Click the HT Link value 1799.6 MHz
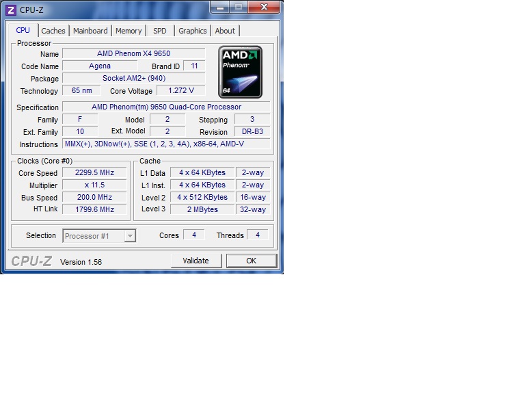This screenshot has width=525, height=420. coord(94,210)
